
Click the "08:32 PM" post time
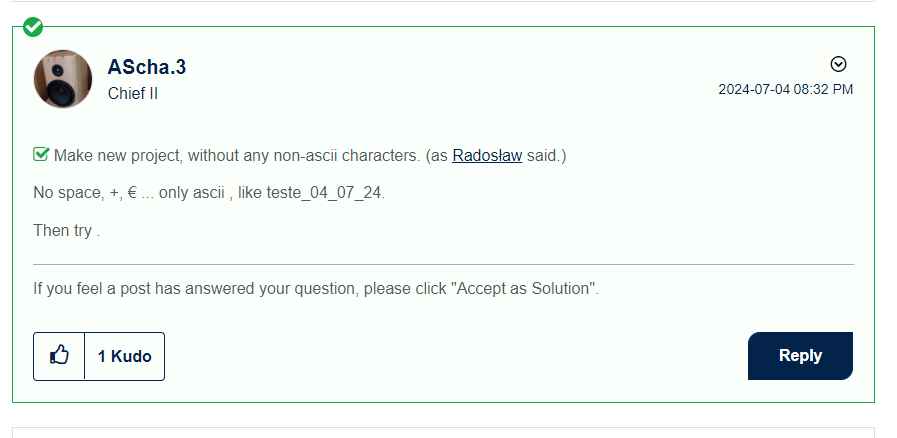coord(824,89)
